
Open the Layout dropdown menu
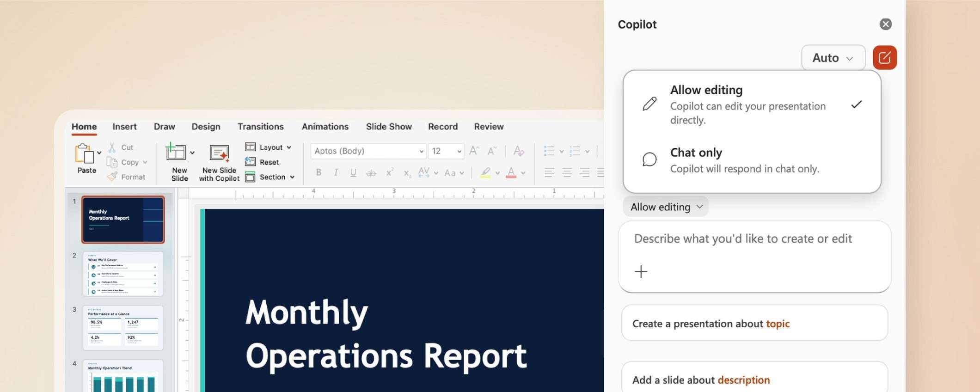tap(269, 147)
